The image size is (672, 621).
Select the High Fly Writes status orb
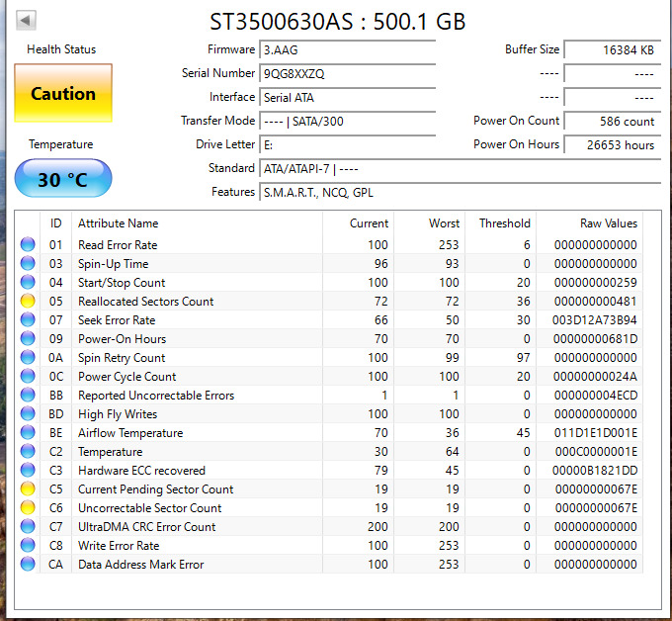(28, 414)
